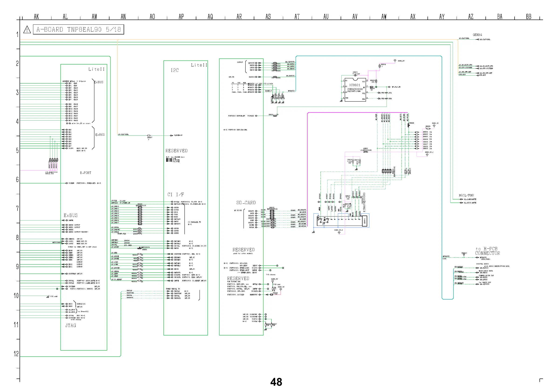Click the A-BOARD TNP8EAL90 5/18 title box
553x392 pixels.
pos(78,30)
